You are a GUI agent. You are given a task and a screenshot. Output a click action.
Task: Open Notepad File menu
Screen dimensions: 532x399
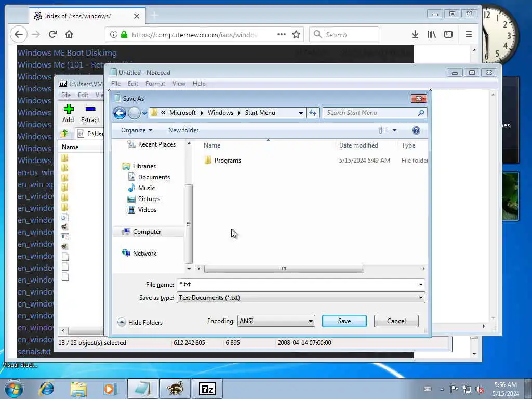pyautogui.click(x=116, y=84)
